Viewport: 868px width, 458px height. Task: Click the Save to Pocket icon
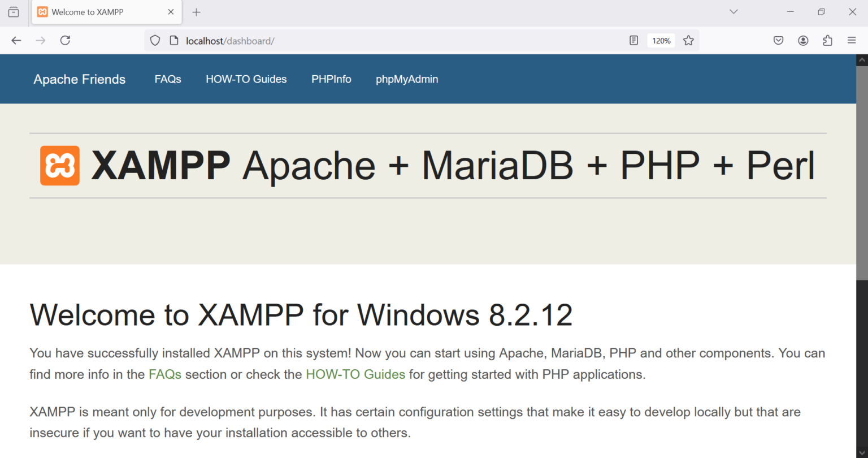click(x=778, y=40)
